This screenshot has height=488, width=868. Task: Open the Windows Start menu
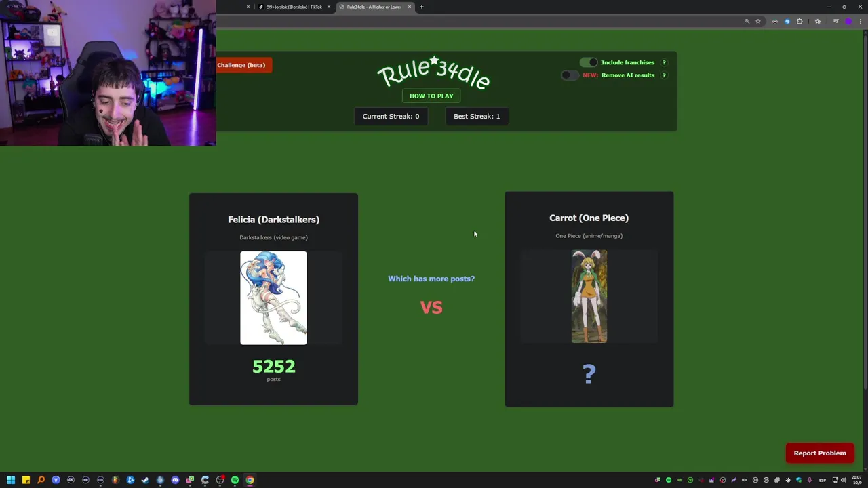coord(11,480)
